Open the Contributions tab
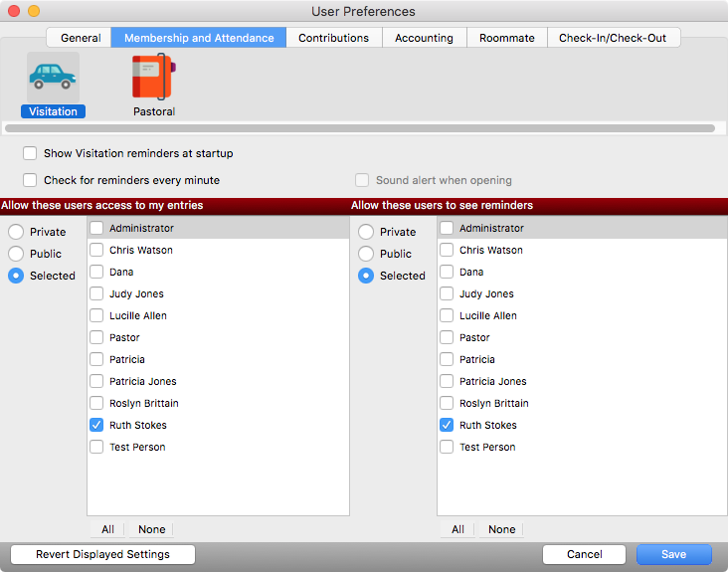 (333, 38)
